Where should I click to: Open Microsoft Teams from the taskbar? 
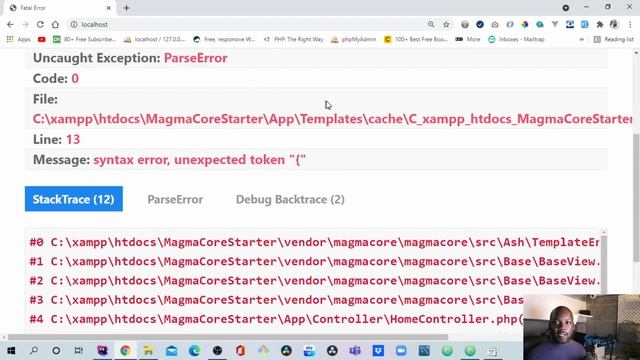355,351
